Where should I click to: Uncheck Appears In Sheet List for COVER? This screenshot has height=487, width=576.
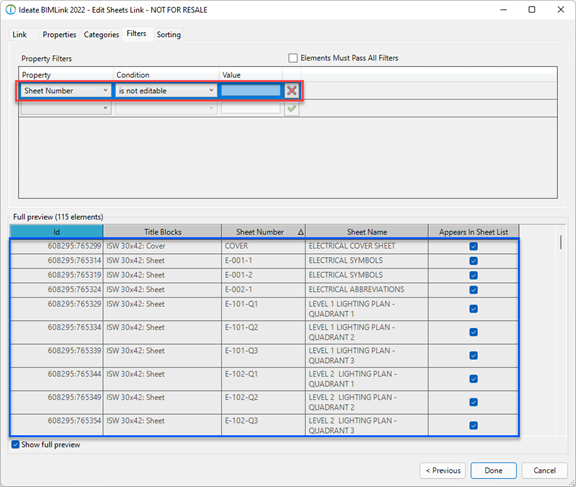click(474, 246)
